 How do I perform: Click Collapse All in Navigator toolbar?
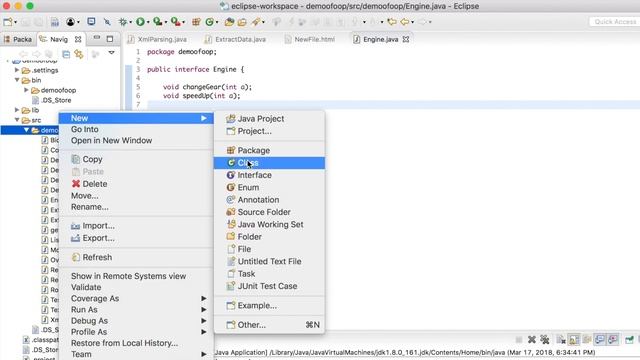click(x=66, y=54)
